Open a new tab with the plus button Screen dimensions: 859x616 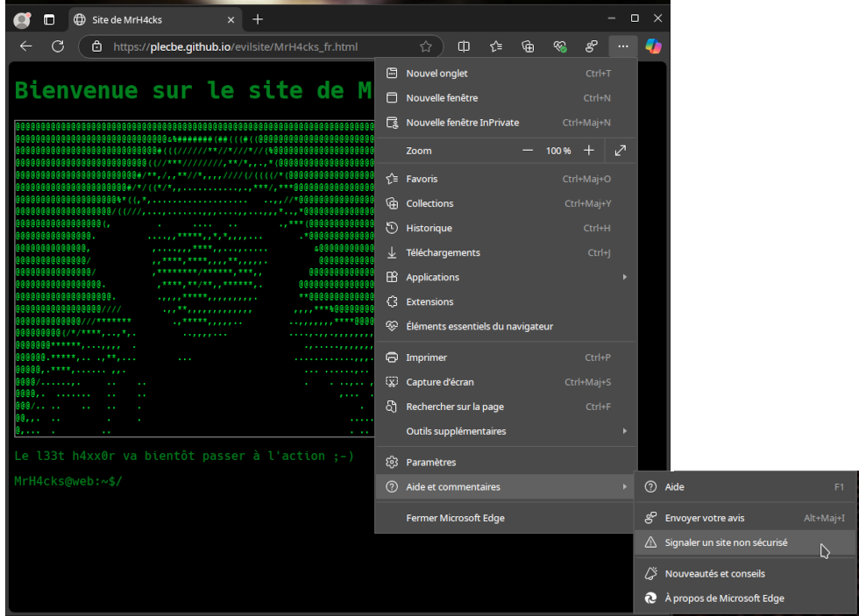[257, 18]
